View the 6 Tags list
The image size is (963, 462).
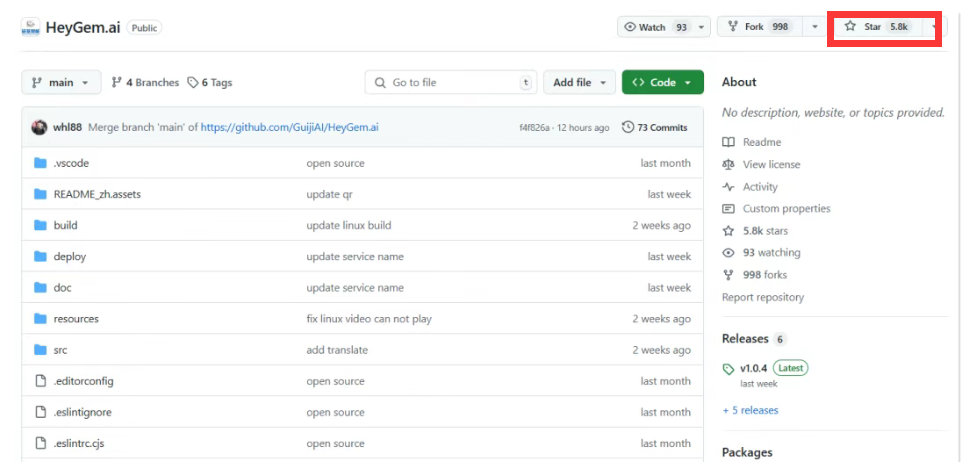210,82
